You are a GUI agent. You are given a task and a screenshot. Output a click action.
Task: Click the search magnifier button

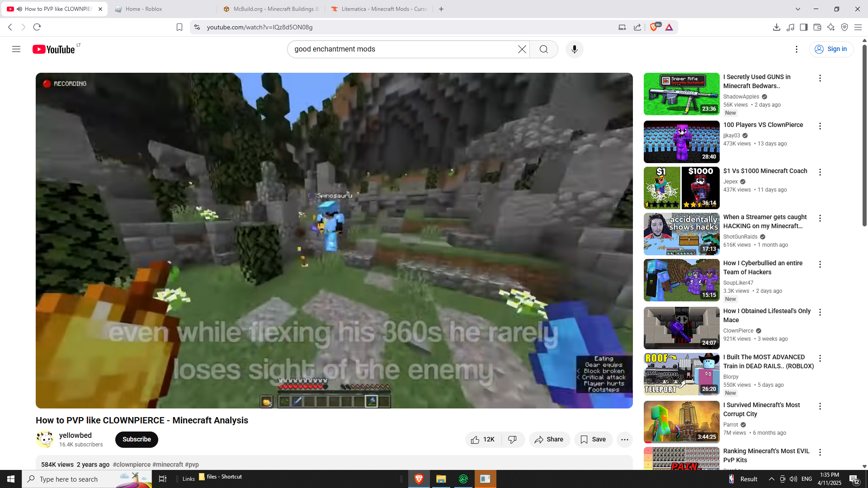click(543, 49)
